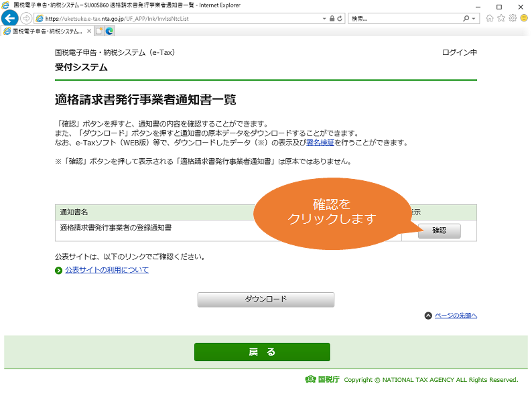The image size is (532, 396).
Task: Open Microsoft Edge icon next to tab
Action: (x=109, y=31)
